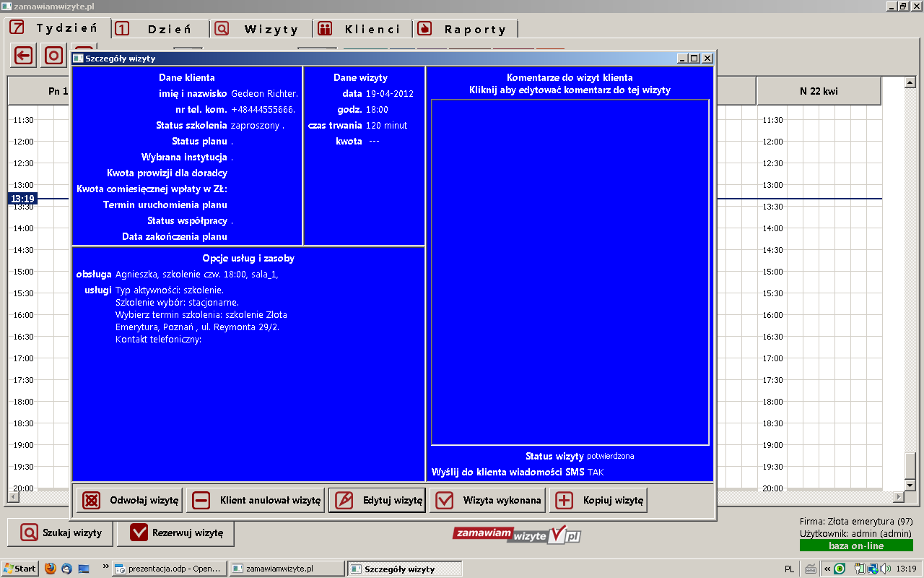Click the zamawiamwizyte.pl logo
Image resolution: width=924 pixels, height=578 pixels.
click(x=517, y=535)
